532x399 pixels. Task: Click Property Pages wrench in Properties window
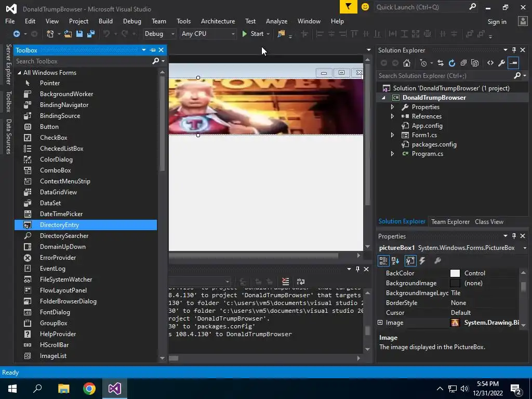coord(437,261)
